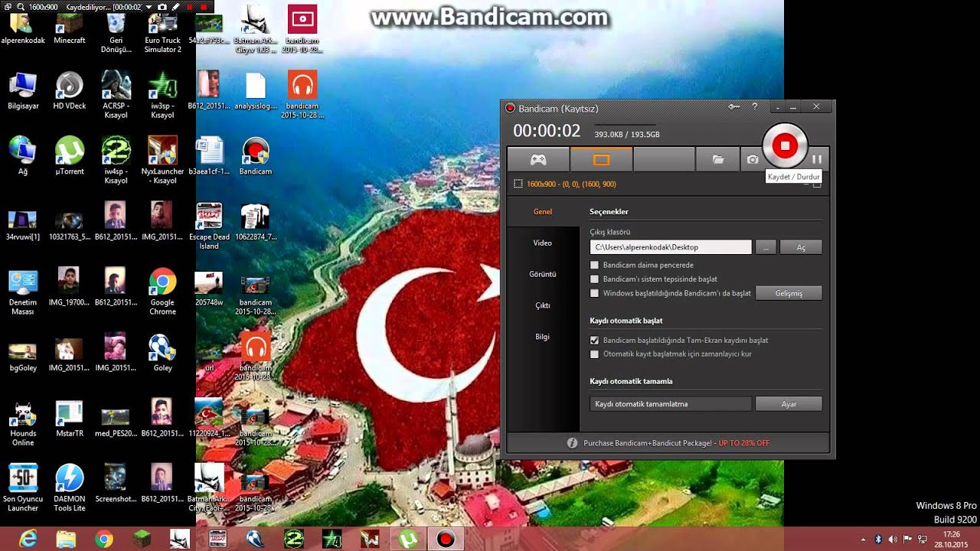Select the Bilgisayar desktop icon
This screenshot has height=551, width=980.
23,90
